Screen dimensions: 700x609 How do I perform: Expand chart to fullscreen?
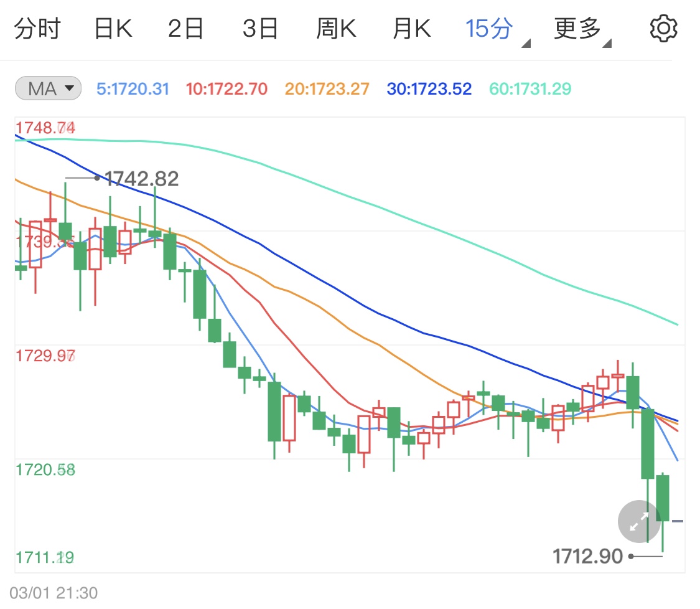(x=639, y=521)
